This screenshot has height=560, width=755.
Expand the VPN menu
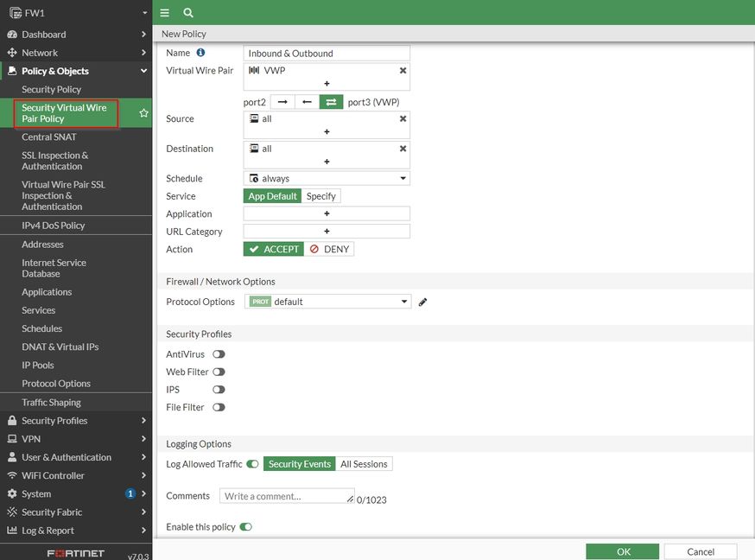(76, 439)
